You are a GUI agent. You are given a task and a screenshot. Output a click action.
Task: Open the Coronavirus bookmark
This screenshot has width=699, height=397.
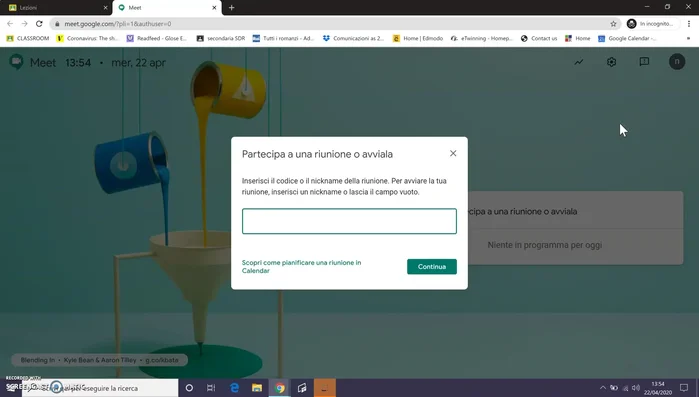(88, 38)
